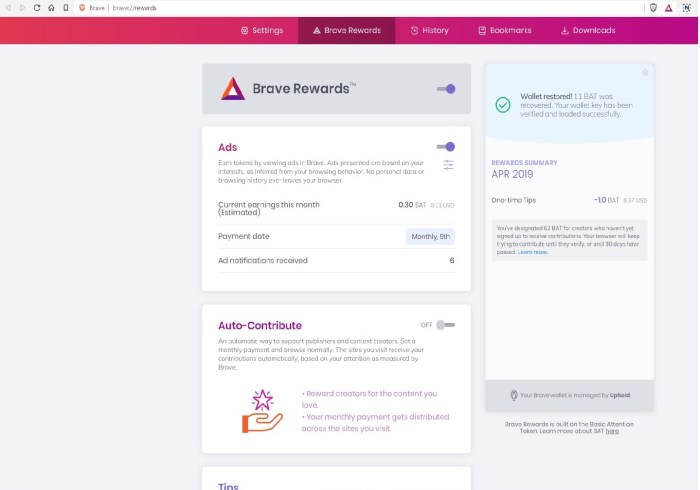This screenshot has width=700, height=490.
Task: Click the brave://rewards address field
Action: click(x=134, y=8)
